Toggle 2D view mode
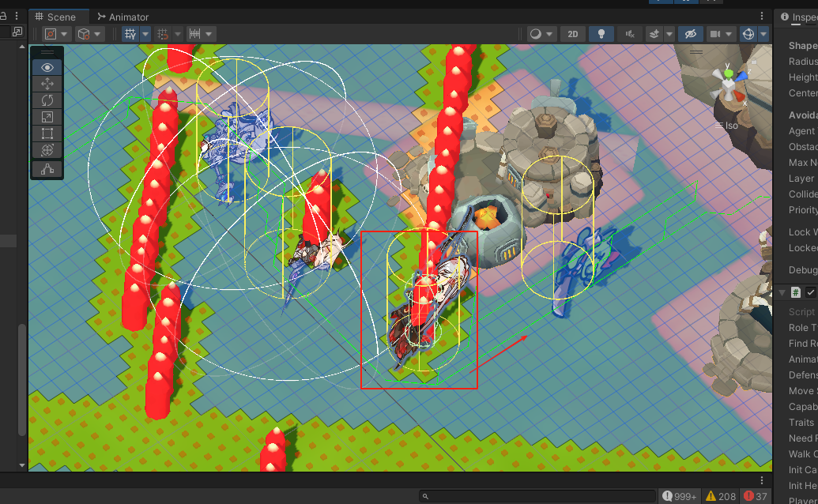Image resolution: width=818 pixels, height=504 pixels. 573,35
